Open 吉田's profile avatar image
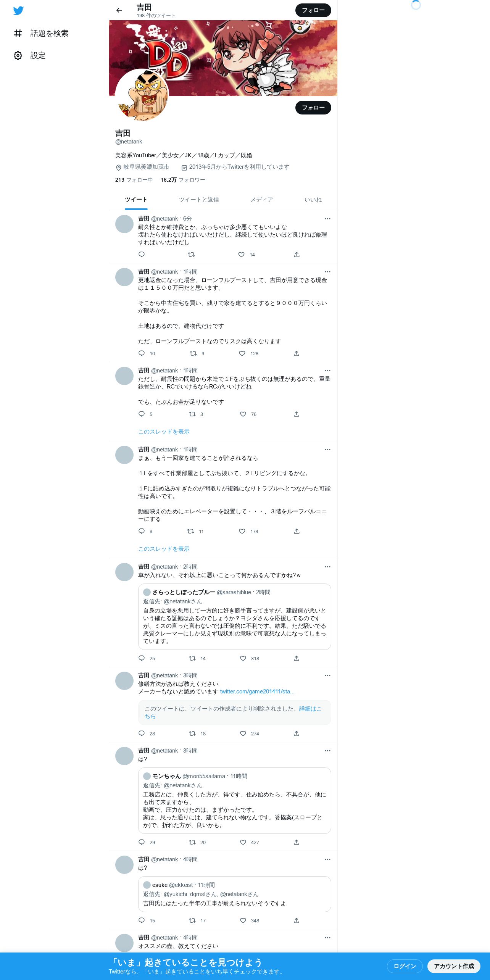Viewport: 490px width, 980px height. [143, 95]
